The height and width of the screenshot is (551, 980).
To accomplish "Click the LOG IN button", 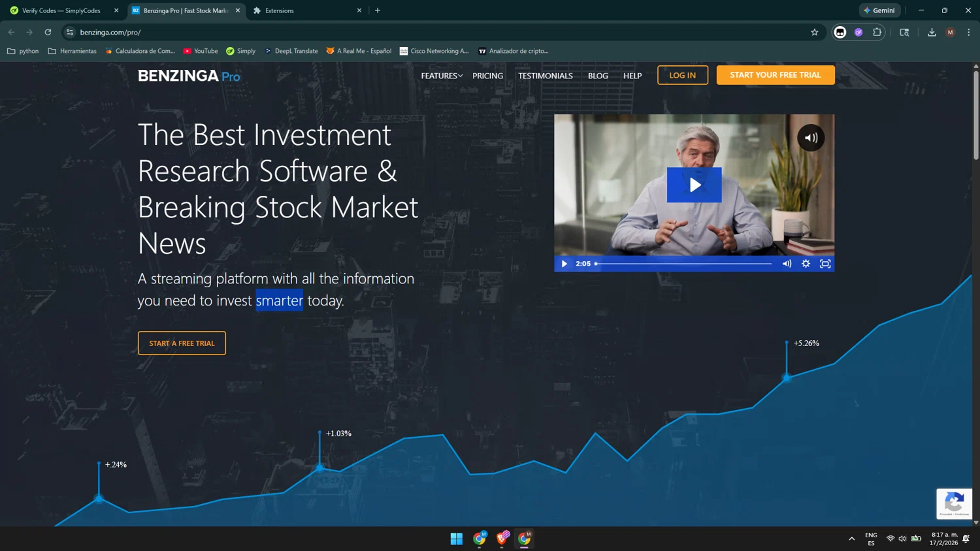I will (683, 75).
